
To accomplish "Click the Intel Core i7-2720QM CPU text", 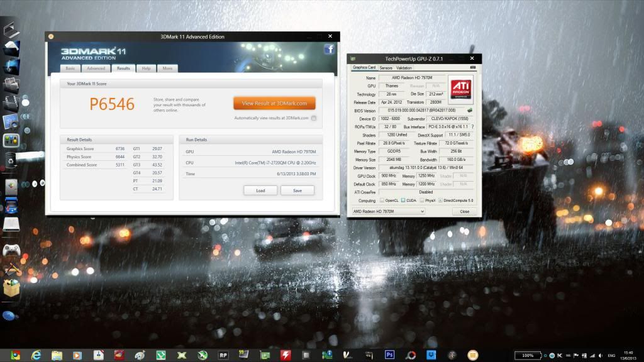I will [275, 163].
